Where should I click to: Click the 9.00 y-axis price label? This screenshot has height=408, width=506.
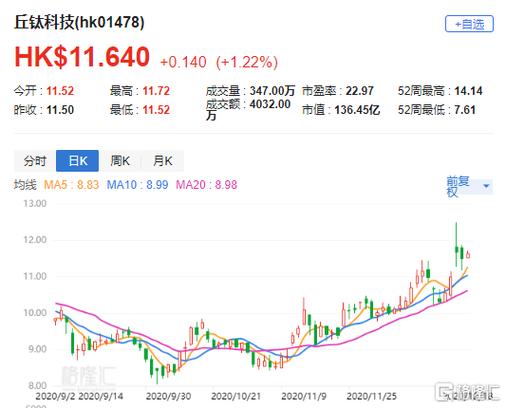pyautogui.click(x=37, y=349)
